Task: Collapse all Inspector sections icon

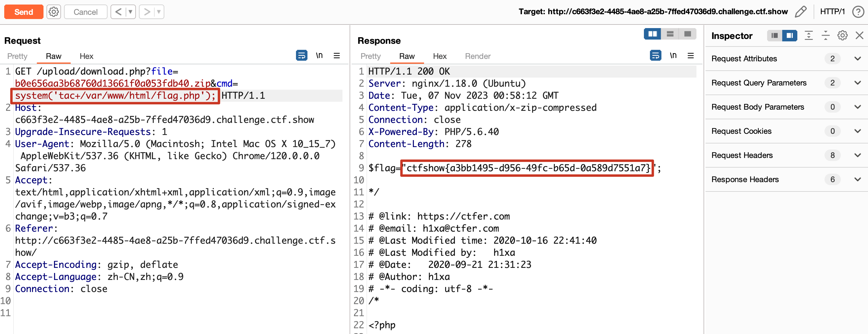Action: click(825, 35)
